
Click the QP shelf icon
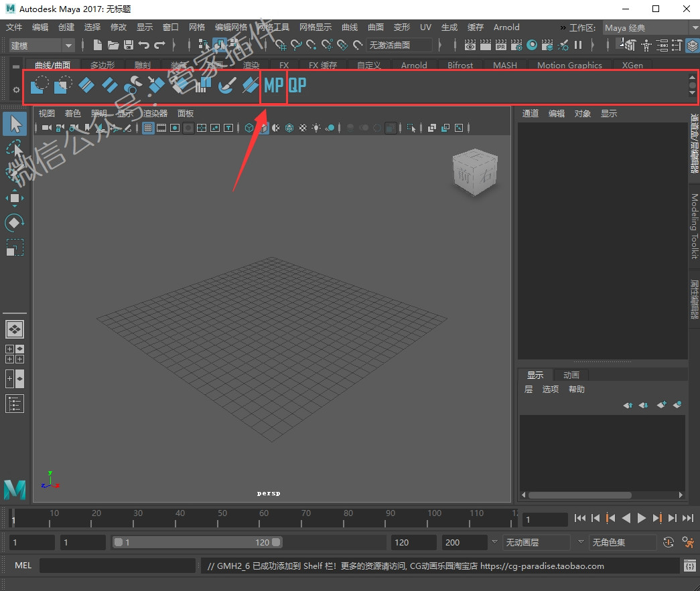click(x=297, y=85)
